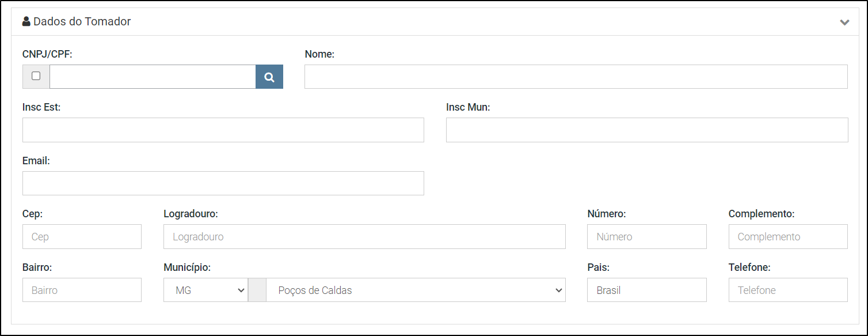Open the Poços de Caldas city dropdown

[x=416, y=290]
